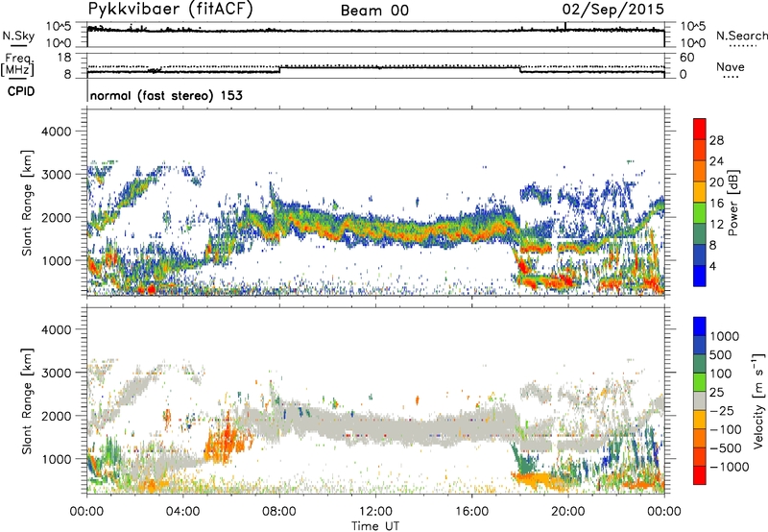The width and height of the screenshot is (768, 532).
Task: Click the 08:00 time tick label
Action: (x=279, y=512)
